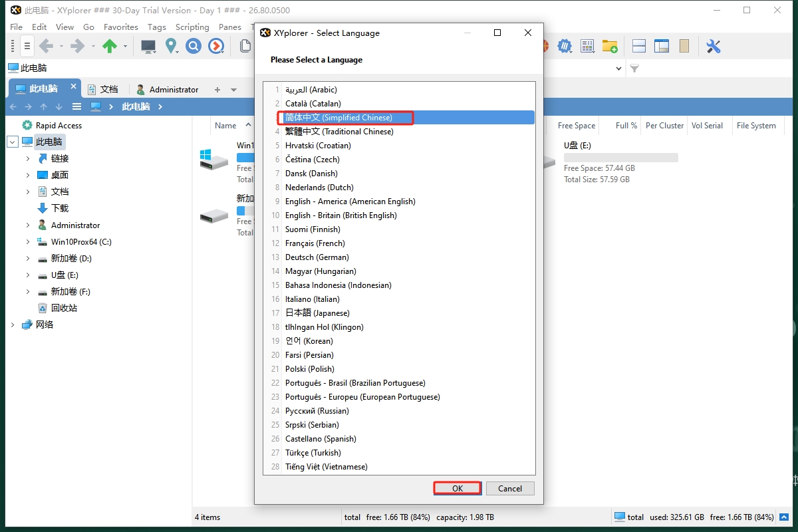Open the address bar dropdown arrow
The width and height of the screenshot is (798, 532).
coord(618,68)
